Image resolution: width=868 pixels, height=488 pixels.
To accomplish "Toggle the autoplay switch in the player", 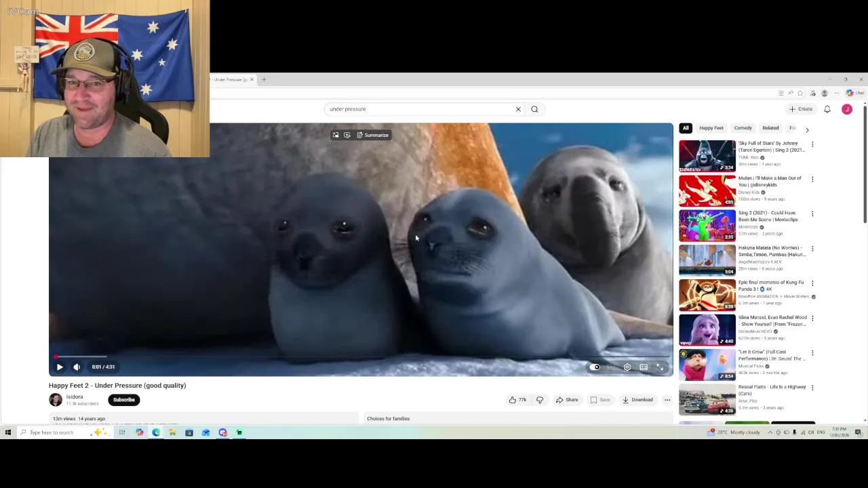I will pos(595,367).
